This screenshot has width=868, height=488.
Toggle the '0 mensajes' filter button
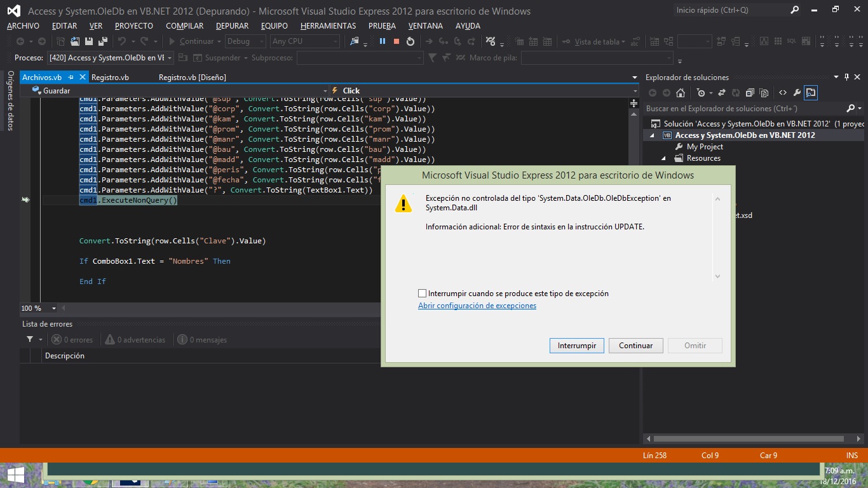point(202,340)
